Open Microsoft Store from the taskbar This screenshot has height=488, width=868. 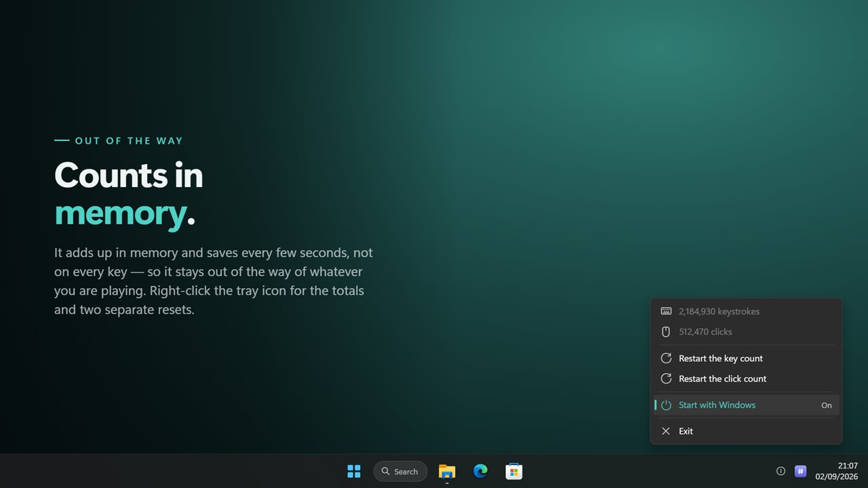pos(513,471)
